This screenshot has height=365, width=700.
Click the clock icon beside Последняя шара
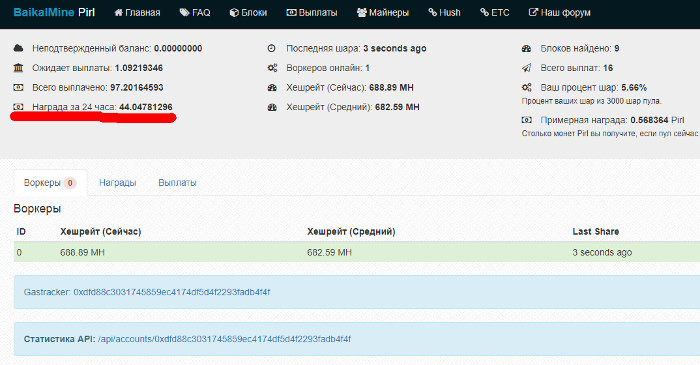(271, 48)
